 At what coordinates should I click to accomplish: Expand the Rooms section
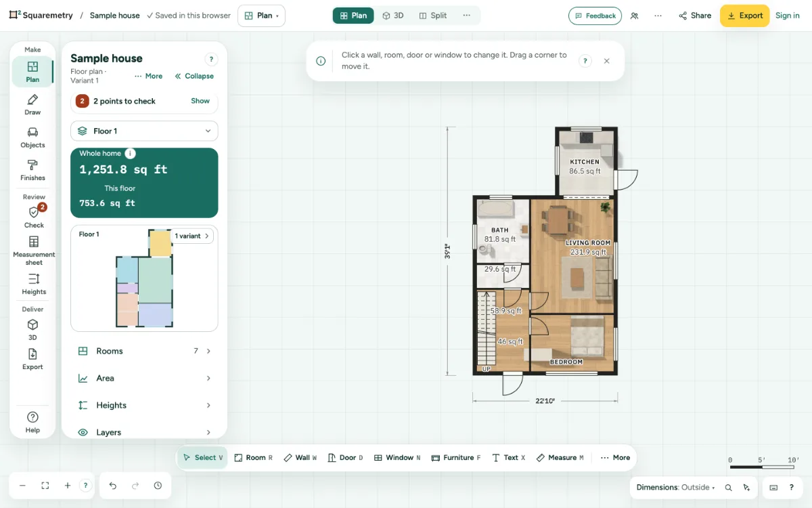[x=144, y=351]
